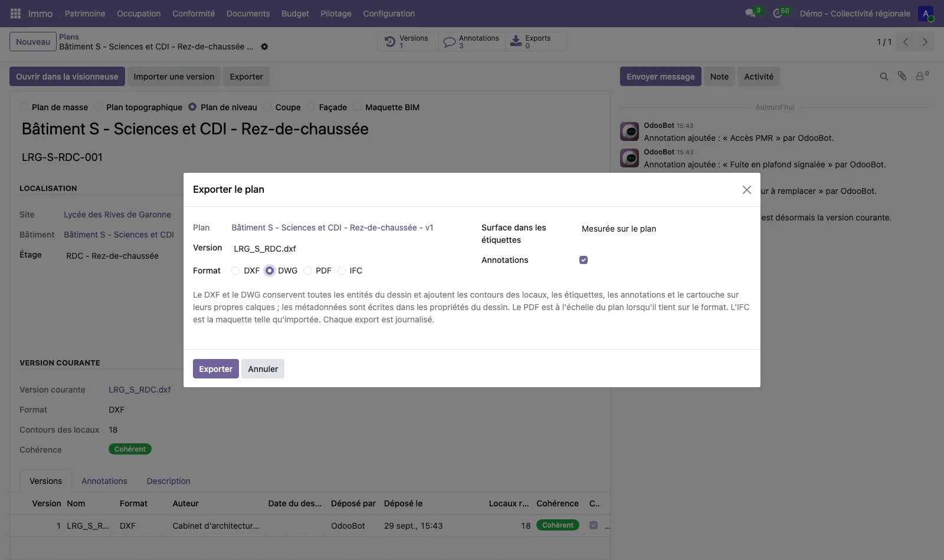Open the apps grid menu icon
The height and width of the screenshot is (560, 944).
click(15, 14)
